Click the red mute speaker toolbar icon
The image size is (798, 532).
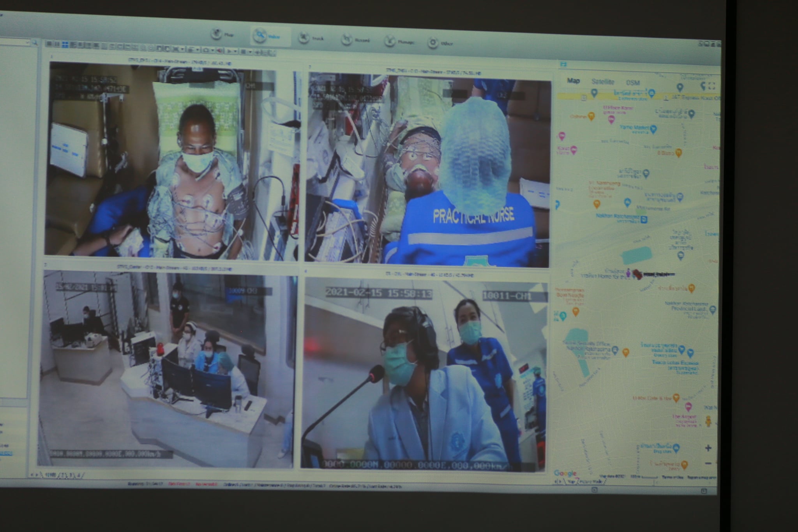pos(220,50)
